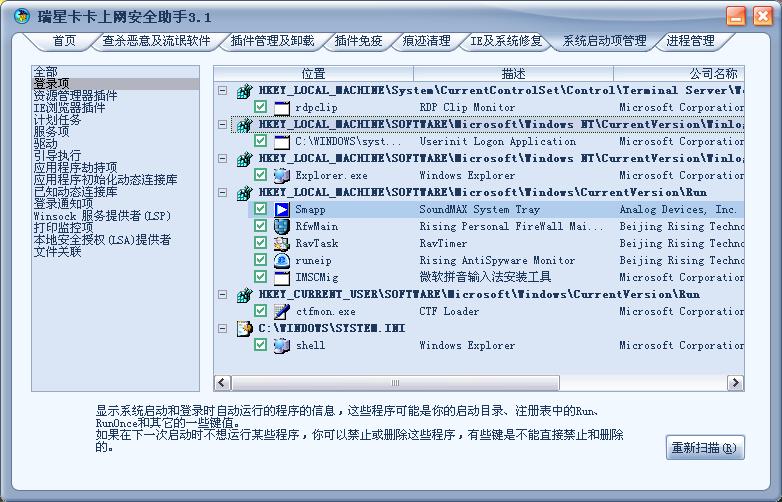The height and width of the screenshot is (502, 782).
Task: Click the 公司名称 column header
Action: (679, 73)
